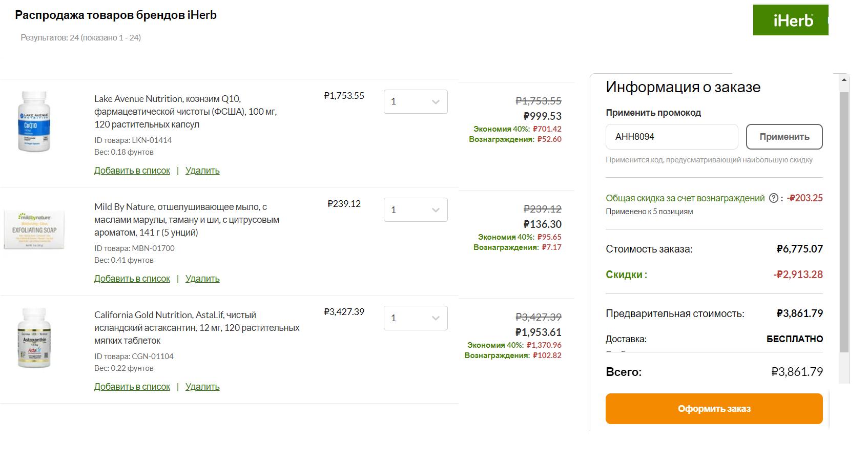Add California Gold astaxanthin to list

coord(132,387)
